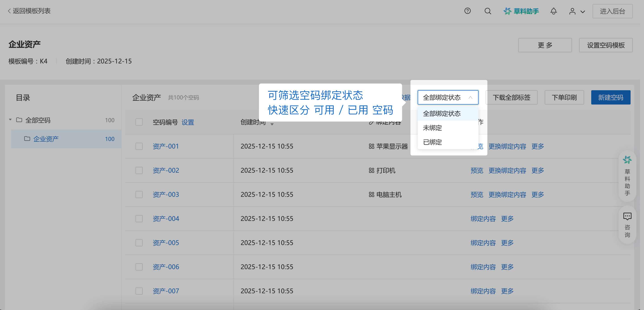Open the account dropdown chevron in top bar
The image size is (644, 310).
pos(583,11)
